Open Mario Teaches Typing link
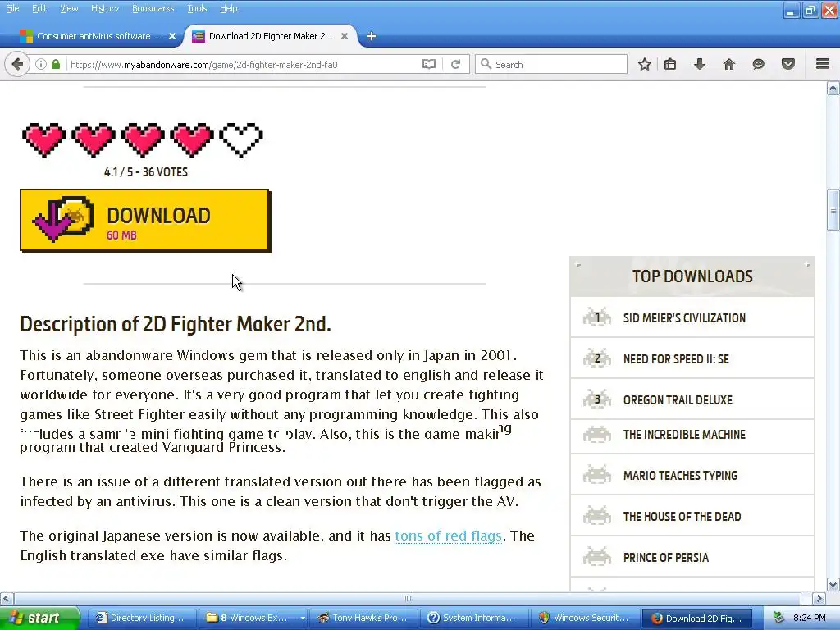 point(692,475)
